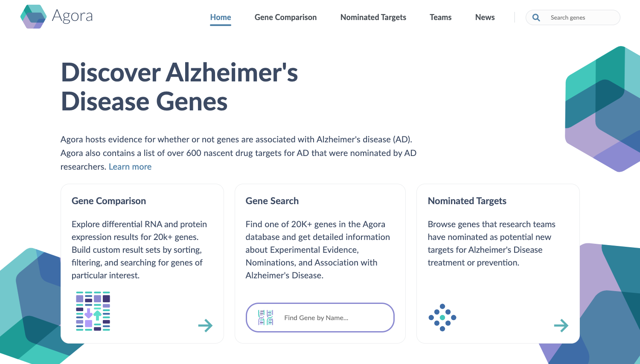
Task: Open the Home navigation tab
Action: [221, 17]
